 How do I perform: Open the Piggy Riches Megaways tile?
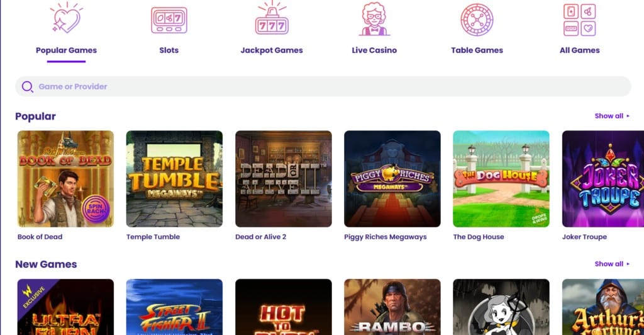[392, 179]
